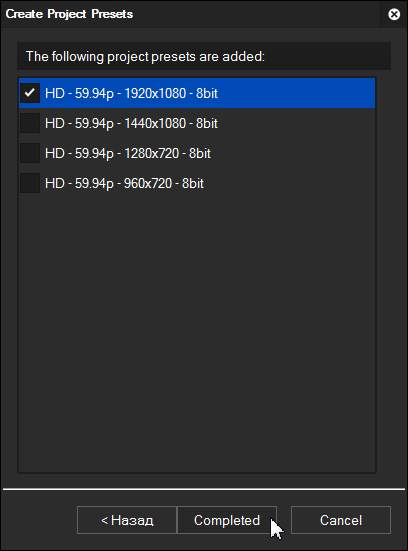Screen dimensions: 408x551
Task: Click empty space inside the presets list
Action: pos(197,330)
